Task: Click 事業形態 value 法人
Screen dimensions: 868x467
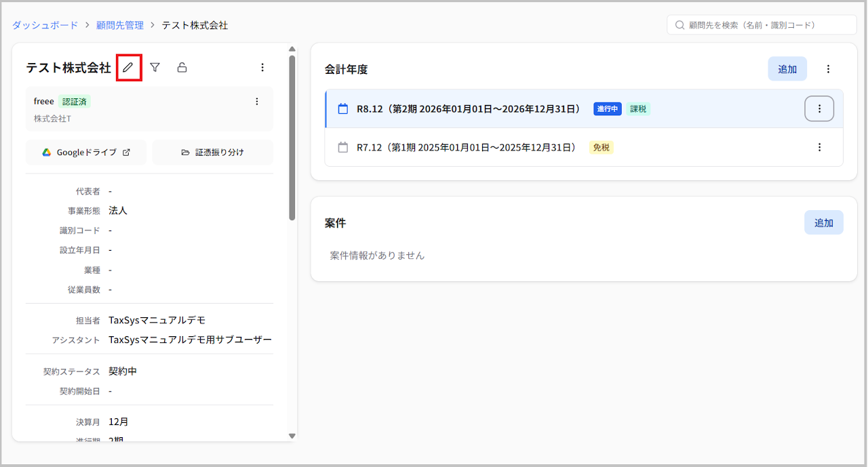Action: click(x=118, y=210)
